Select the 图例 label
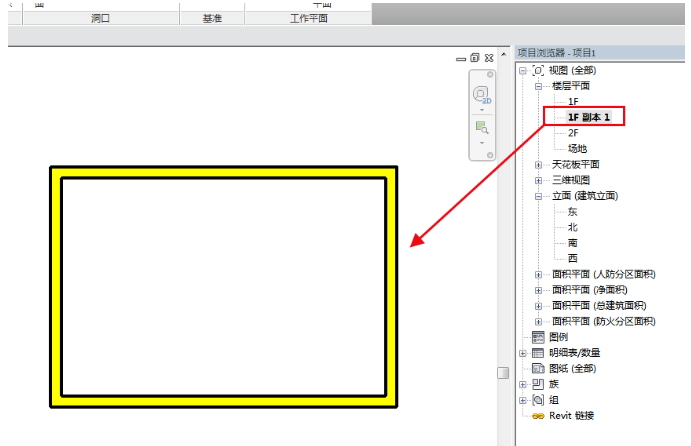The image size is (691, 446). pyautogui.click(x=558, y=337)
